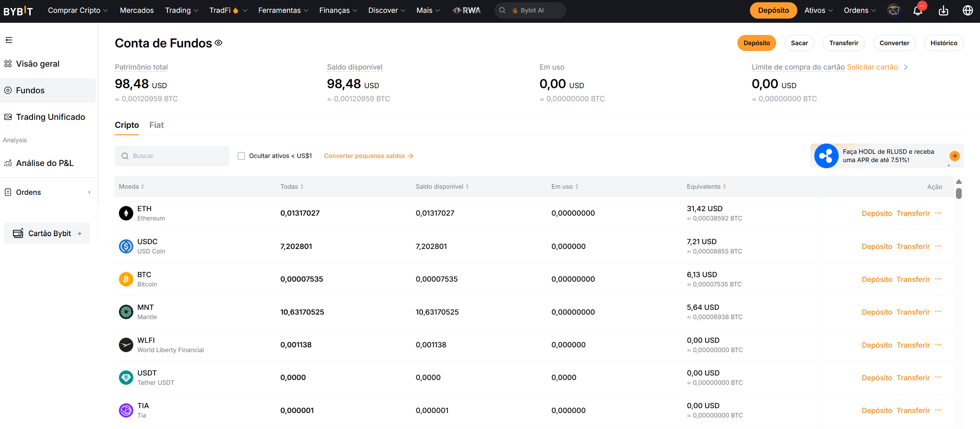Select the Cripto tab

coord(127,125)
